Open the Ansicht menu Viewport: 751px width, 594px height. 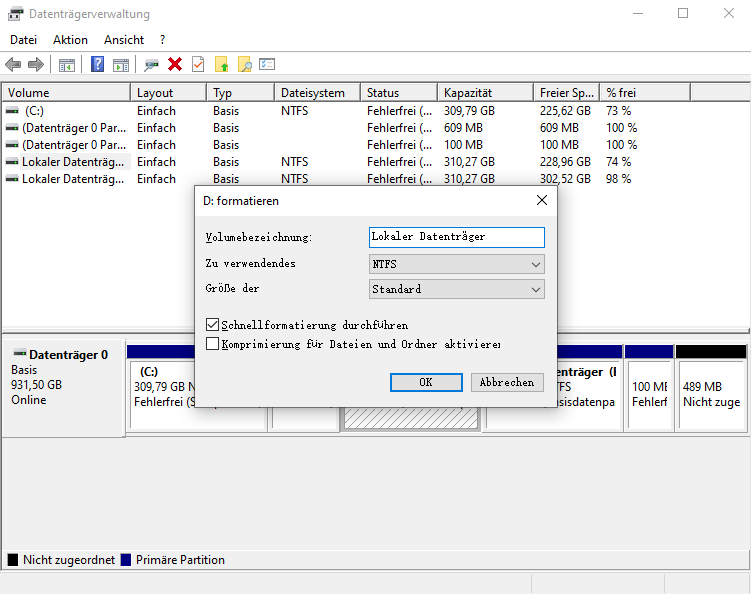coord(124,40)
